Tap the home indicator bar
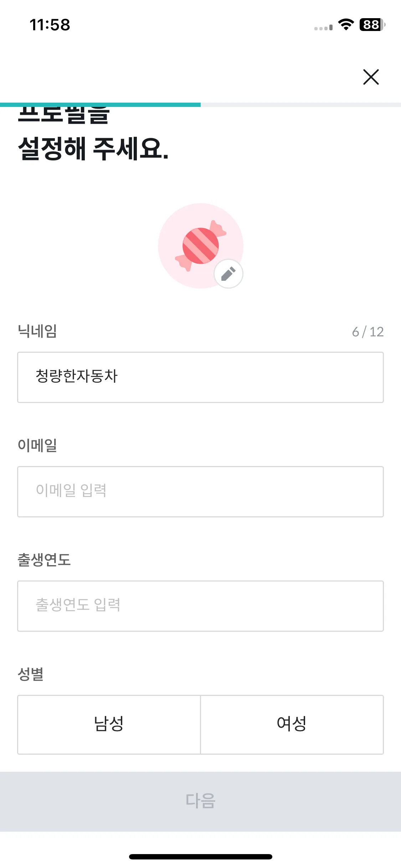Viewport: 401px width, 868px height. click(x=200, y=857)
